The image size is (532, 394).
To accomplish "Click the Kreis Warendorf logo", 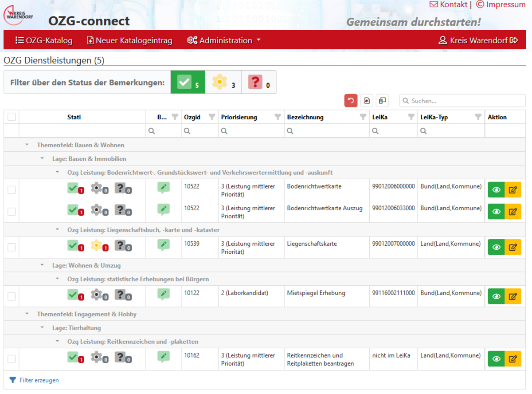I will [19, 15].
